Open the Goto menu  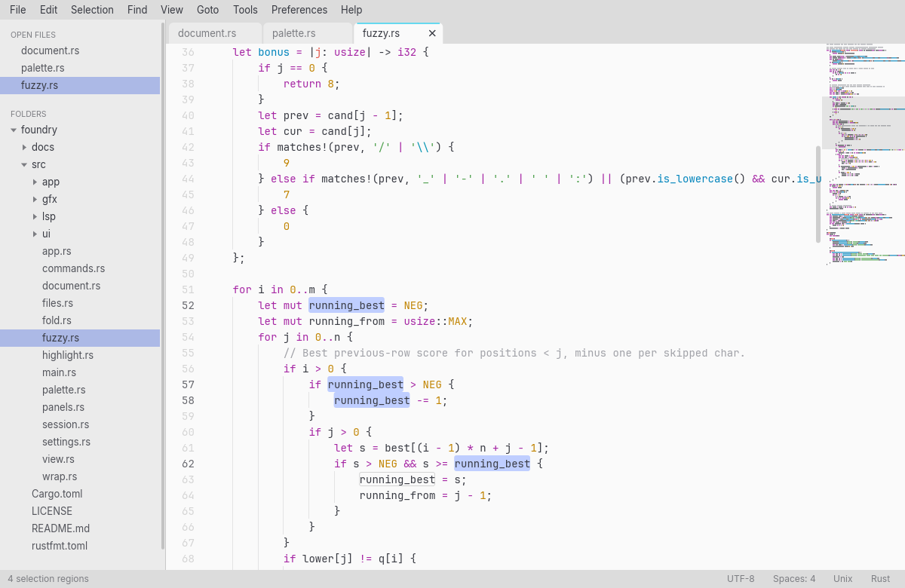tap(207, 10)
